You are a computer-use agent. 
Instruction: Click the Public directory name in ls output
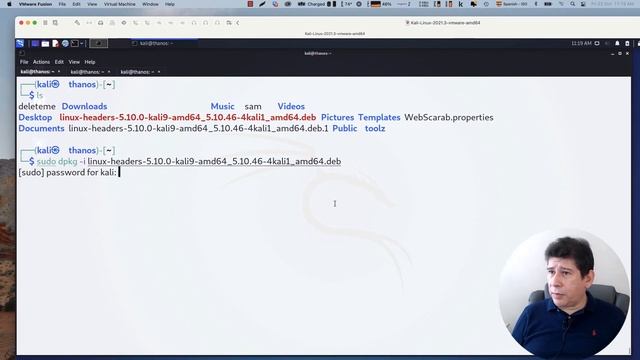tap(344, 128)
